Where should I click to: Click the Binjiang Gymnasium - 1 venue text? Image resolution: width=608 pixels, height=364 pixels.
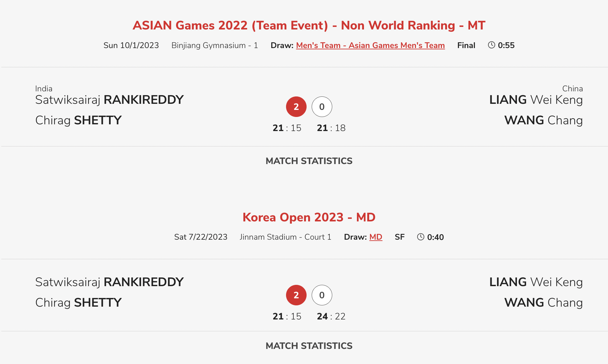point(215,45)
